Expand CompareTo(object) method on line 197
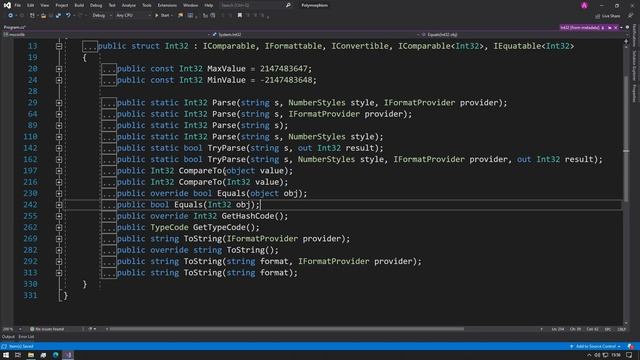The width and height of the screenshot is (640, 360). pyautogui.click(x=59, y=171)
